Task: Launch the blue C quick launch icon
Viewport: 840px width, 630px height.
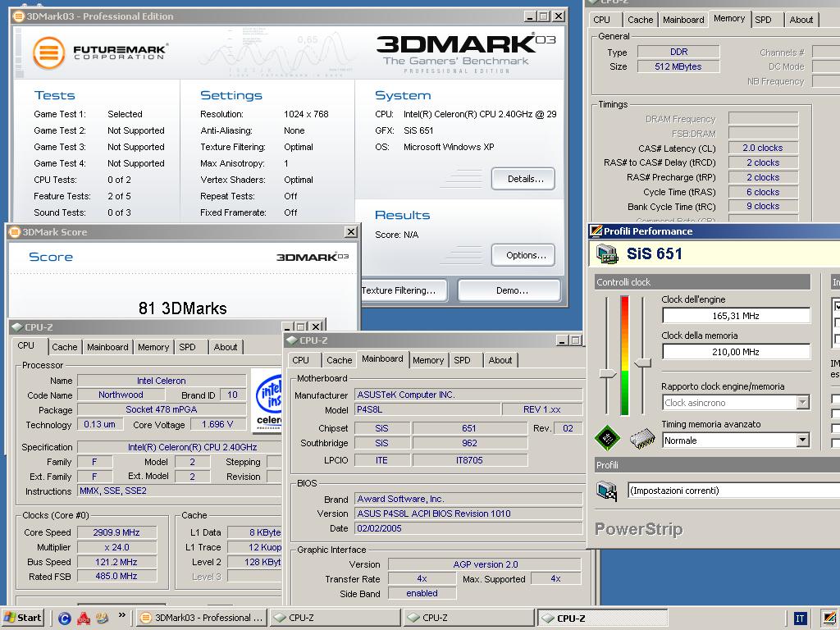Action: 65,619
